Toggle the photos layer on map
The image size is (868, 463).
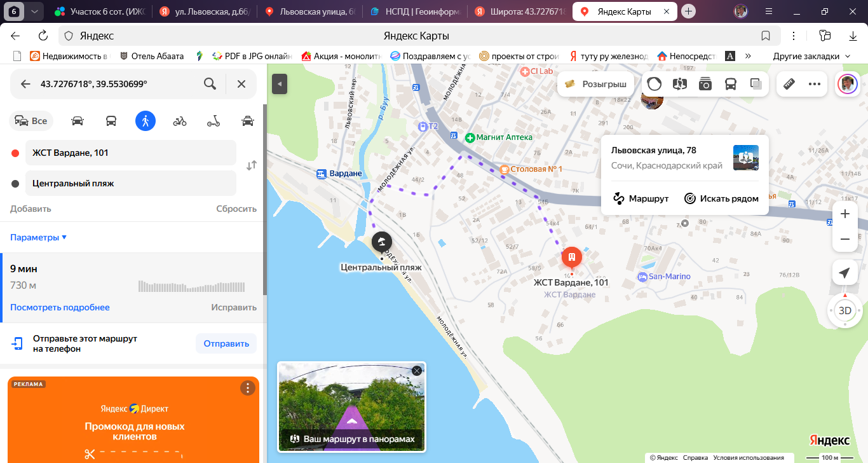click(705, 84)
